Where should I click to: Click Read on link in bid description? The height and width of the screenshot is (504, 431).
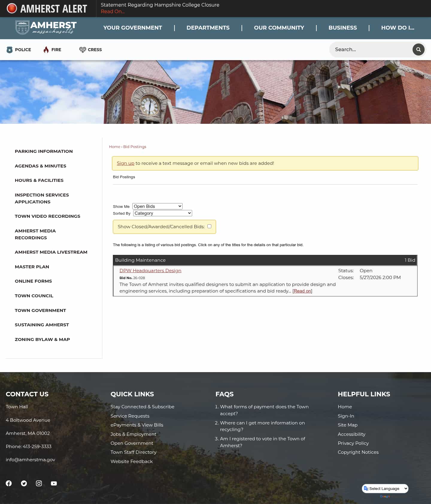302,291
